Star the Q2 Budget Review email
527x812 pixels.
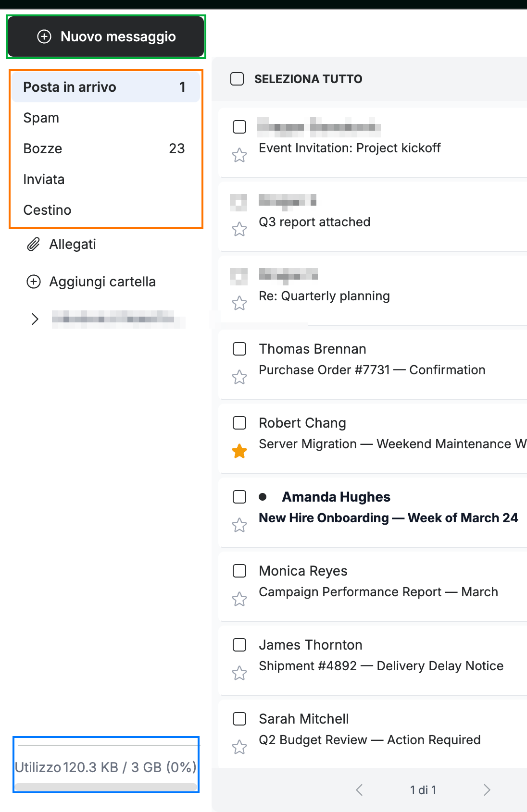coord(239,747)
